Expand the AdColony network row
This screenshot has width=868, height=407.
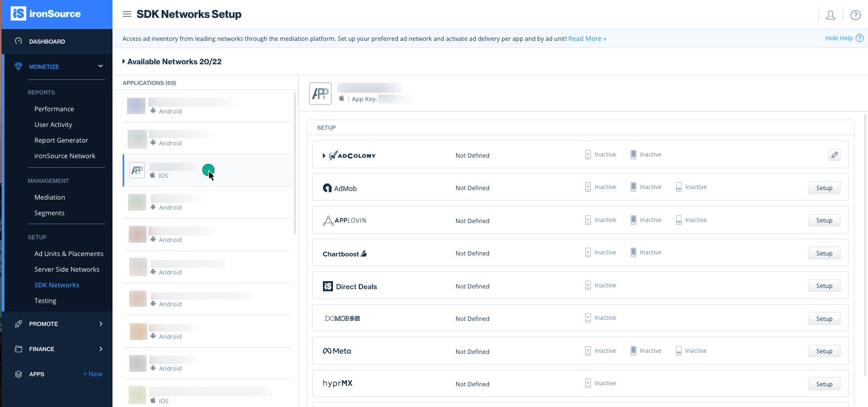pos(324,155)
